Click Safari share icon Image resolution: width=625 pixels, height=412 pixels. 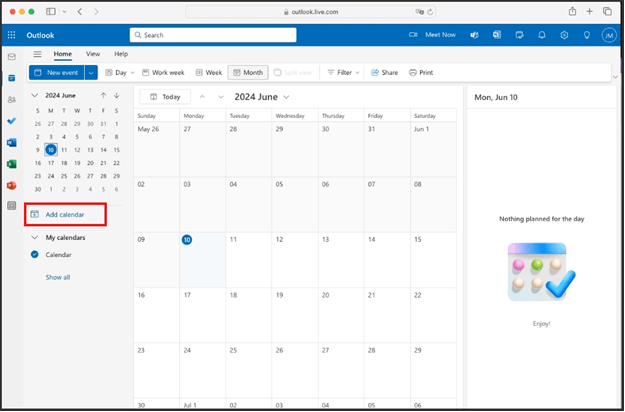pos(572,12)
